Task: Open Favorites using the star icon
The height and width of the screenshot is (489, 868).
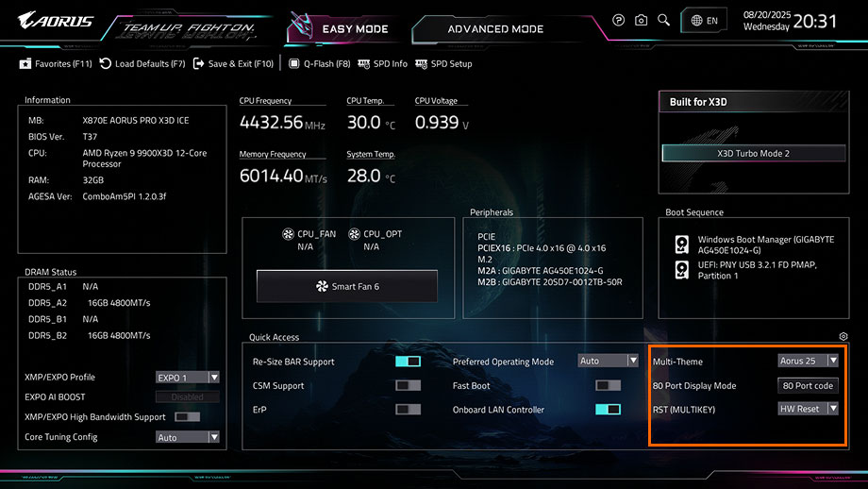Action: point(25,64)
